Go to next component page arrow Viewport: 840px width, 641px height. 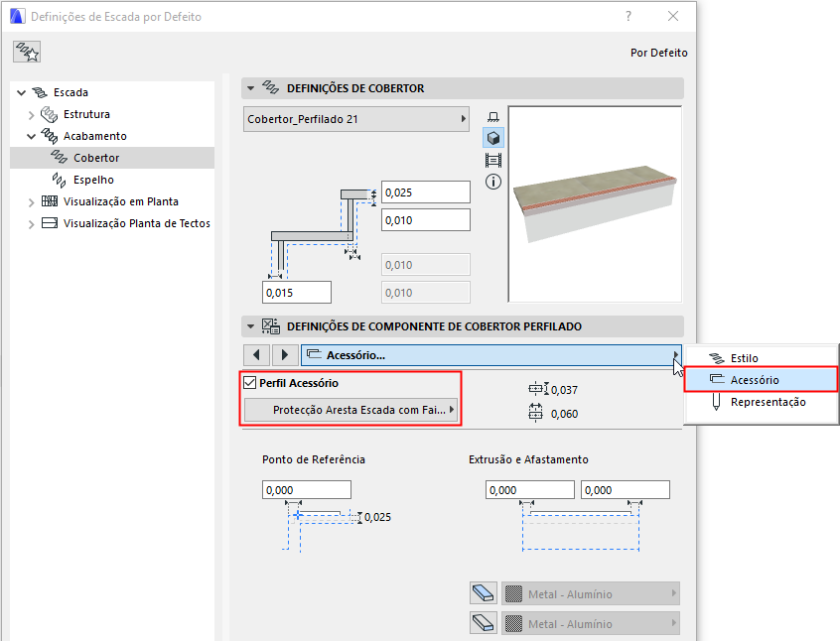pyautogui.click(x=284, y=354)
